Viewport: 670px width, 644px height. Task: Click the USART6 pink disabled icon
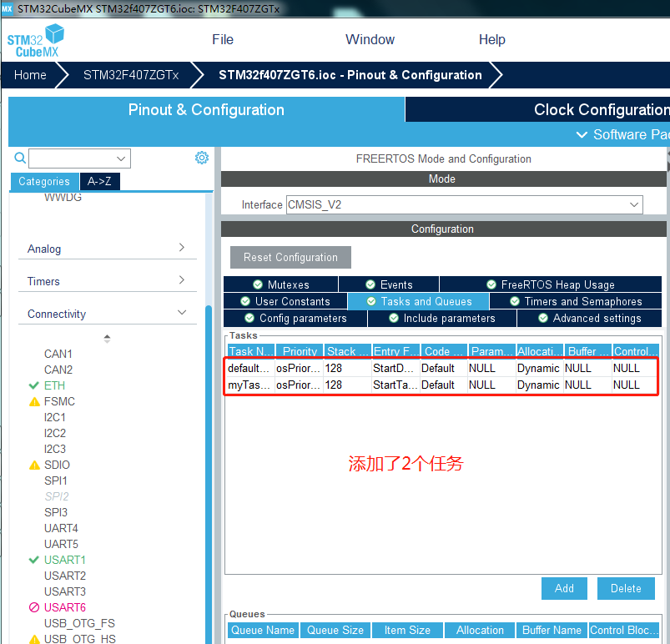click(x=34, y=607)
